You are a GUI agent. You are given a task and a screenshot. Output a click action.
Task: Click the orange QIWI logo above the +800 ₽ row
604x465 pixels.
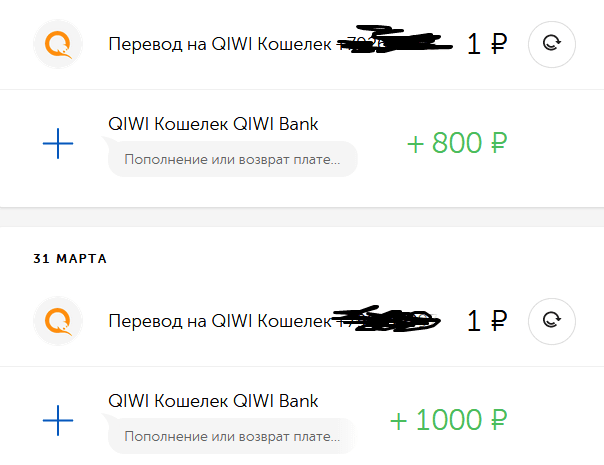coord(58,44)
